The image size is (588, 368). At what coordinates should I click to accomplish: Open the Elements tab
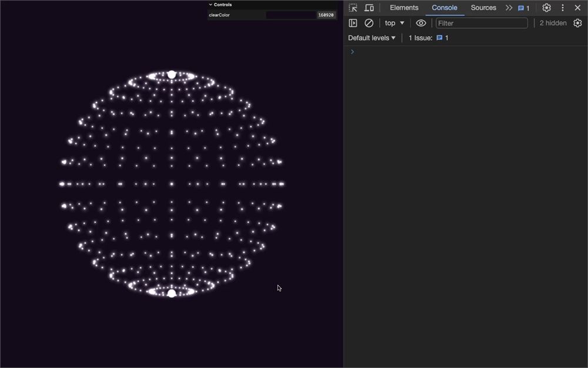tap(404, 8)
